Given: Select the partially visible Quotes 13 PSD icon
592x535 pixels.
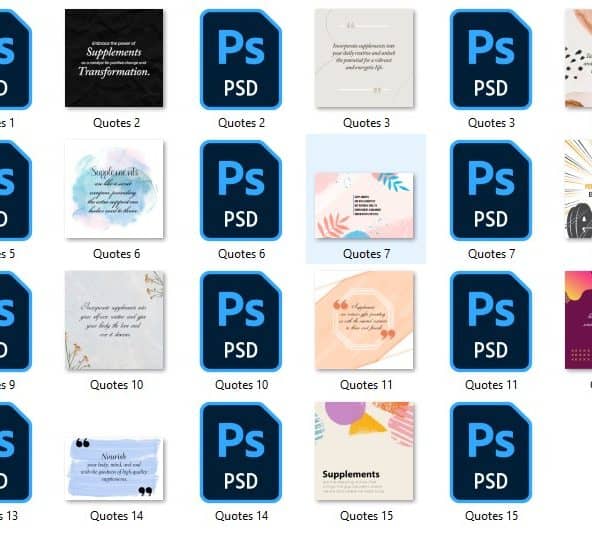Looking at the screenshot, I should pos(15,452).
